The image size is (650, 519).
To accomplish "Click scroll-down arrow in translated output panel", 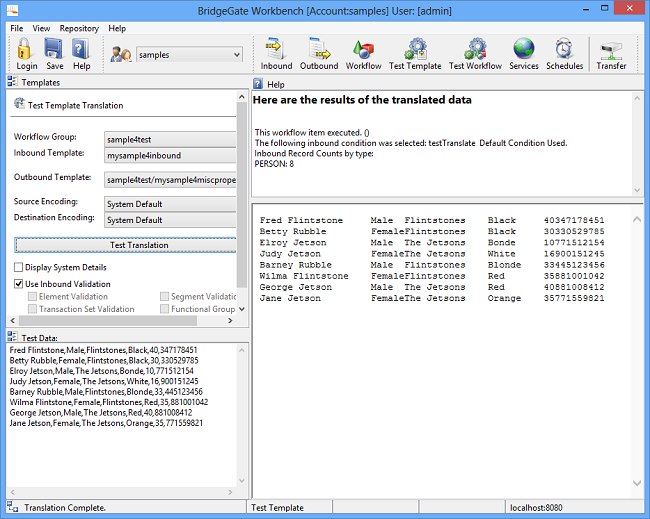I will click(637, 483).
